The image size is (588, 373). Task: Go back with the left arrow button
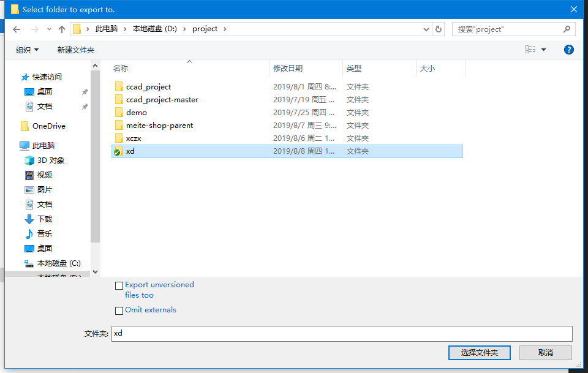tap(17, 29)
